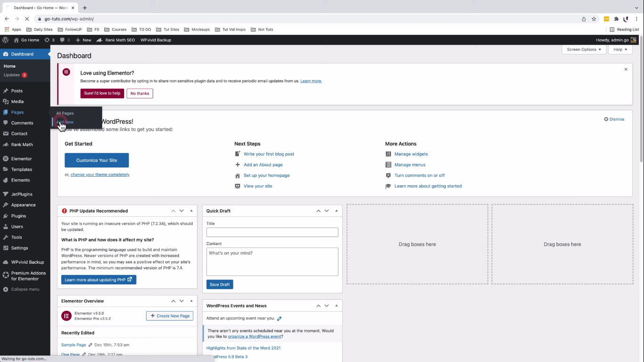Edit event location pencil icon
Screen dimensions: 644x362
click(279, 319)
